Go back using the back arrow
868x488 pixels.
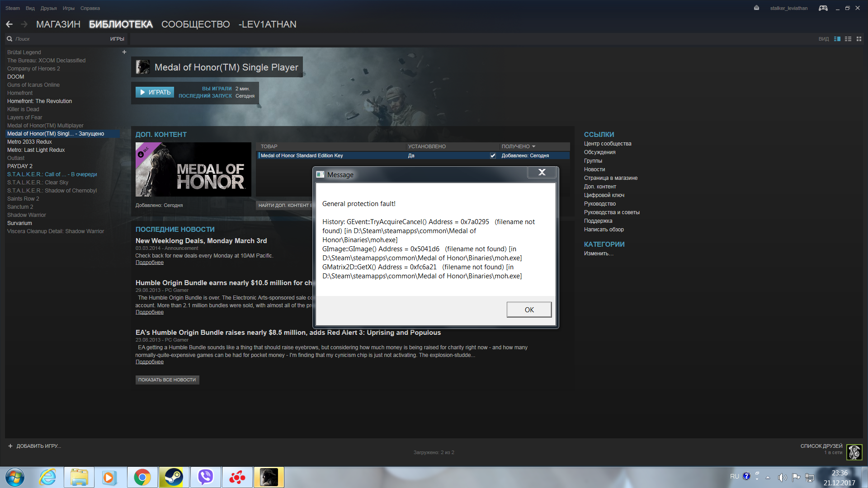pos(9,24)
